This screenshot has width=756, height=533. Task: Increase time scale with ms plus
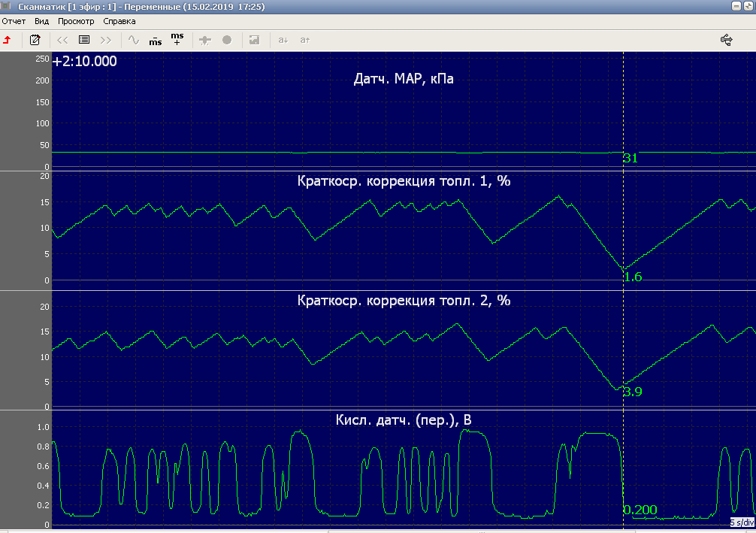coord(177,40)
